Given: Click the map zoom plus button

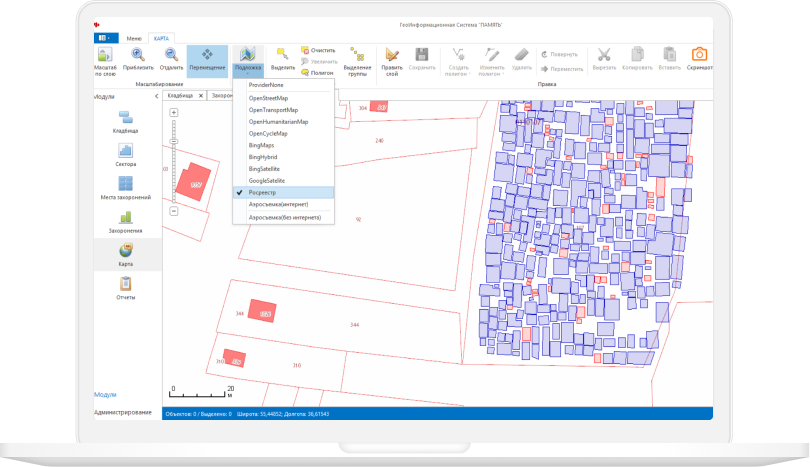Looking at the screenshot, I should [x=174, y=113].
